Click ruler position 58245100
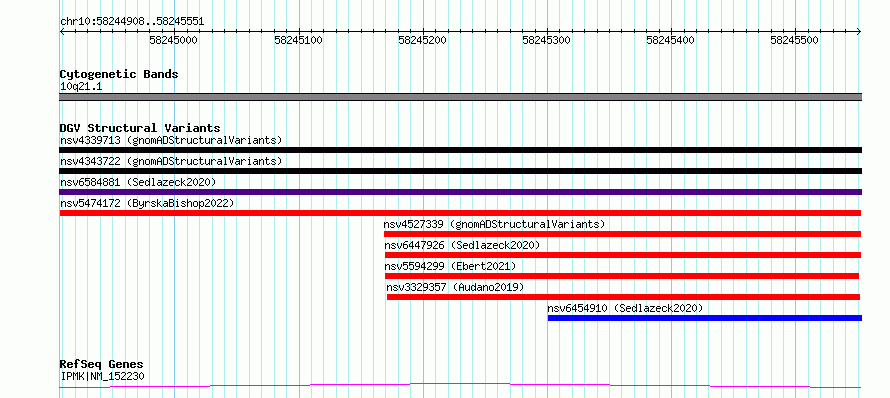The width and height of the screenshot is (890, 398). tap(299, 40)
